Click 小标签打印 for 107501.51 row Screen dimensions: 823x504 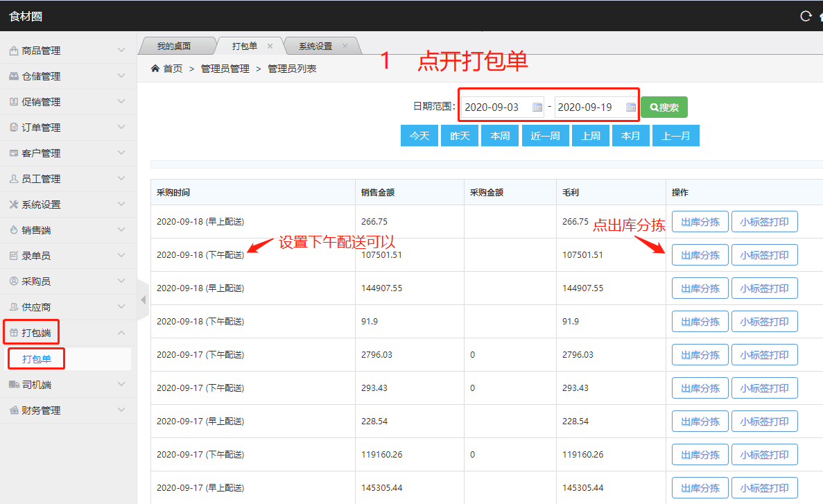(764, 255)
